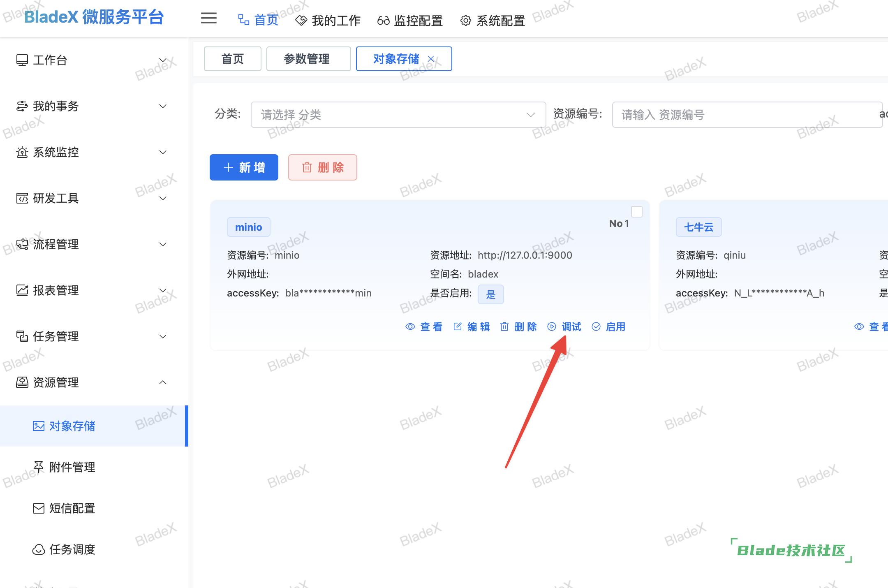Click the 任务调度 sidebar icon
This screenshot has width=888, height=588.
(x=39, y=549)
